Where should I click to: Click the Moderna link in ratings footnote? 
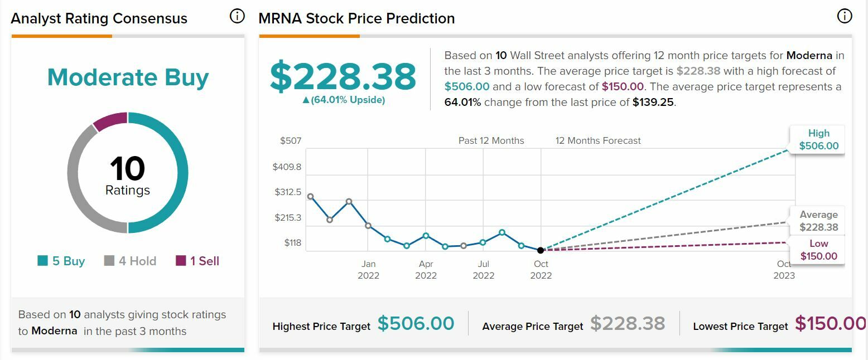[x=54, y=331]
